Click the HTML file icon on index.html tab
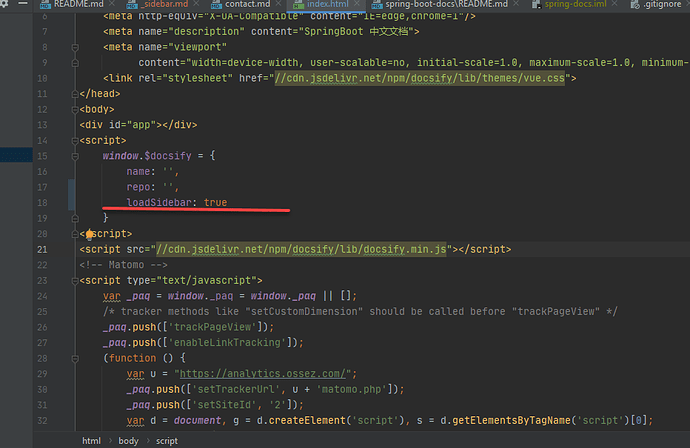Viewport: 690px width, 448px height. pos(298,4)
